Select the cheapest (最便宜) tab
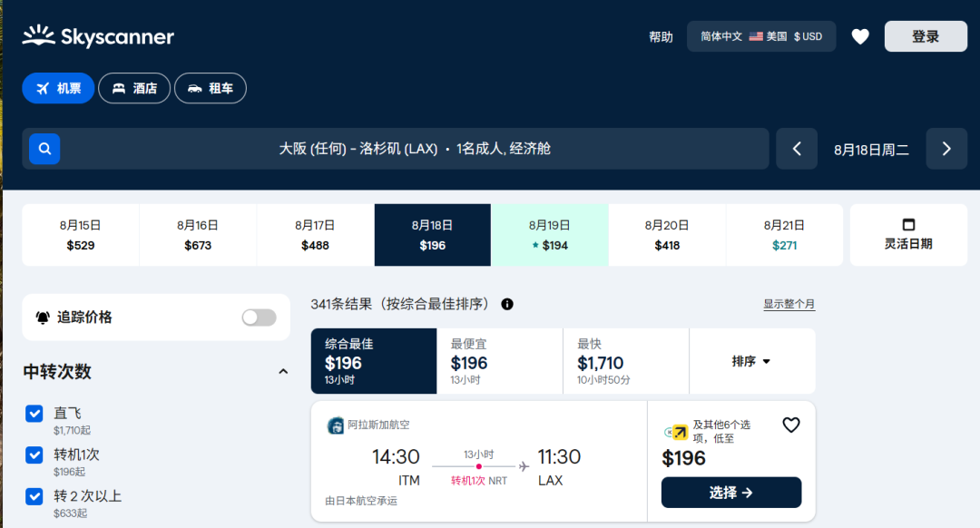The image size is (980, 528). point(499,361)
